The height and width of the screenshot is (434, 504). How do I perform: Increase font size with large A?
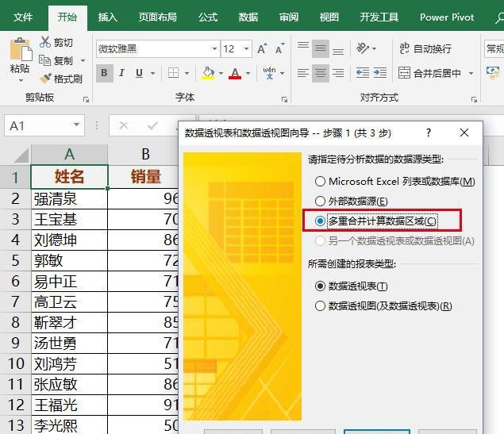tap(262, 49)
